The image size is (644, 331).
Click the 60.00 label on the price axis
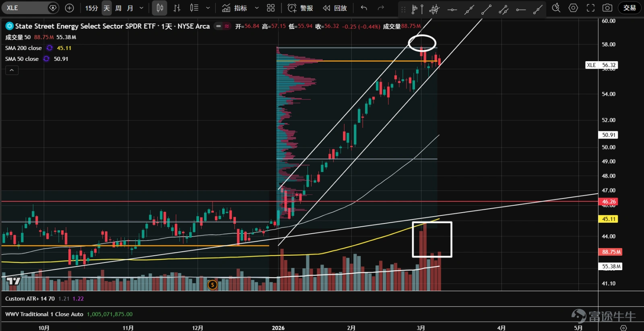coord(609,21)
